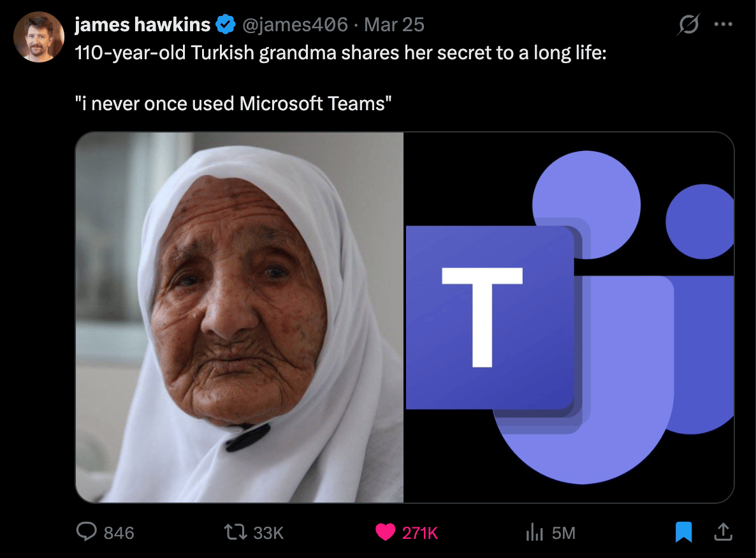The height and width of the screenshot is (558, 756).
Task: Open james hawkins profile avatar
Action: [x=39, y=37]
